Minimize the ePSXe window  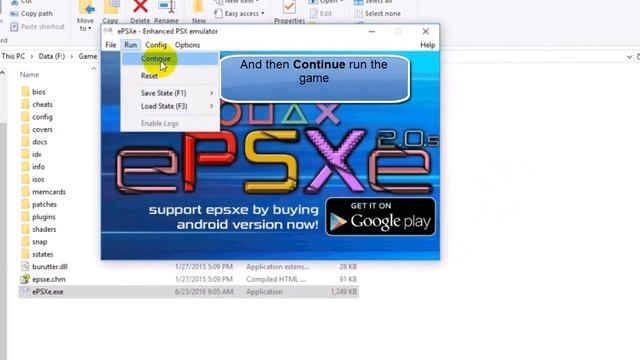[371, 31]
